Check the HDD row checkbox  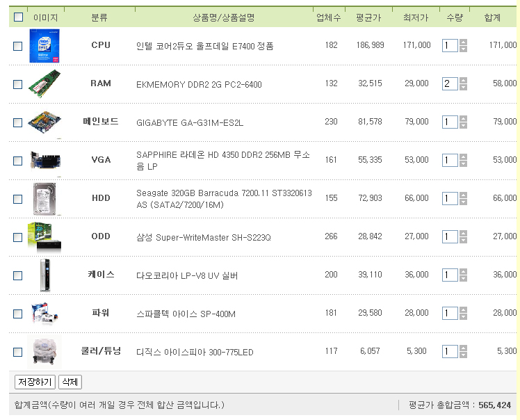(x=17, y=199)
